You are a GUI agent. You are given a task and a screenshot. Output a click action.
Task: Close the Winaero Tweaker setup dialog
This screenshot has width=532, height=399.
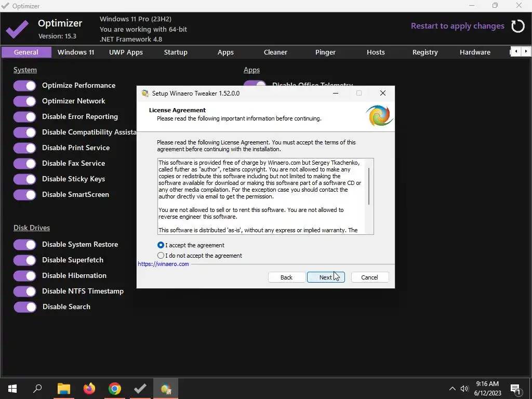(x=383, y=94)
